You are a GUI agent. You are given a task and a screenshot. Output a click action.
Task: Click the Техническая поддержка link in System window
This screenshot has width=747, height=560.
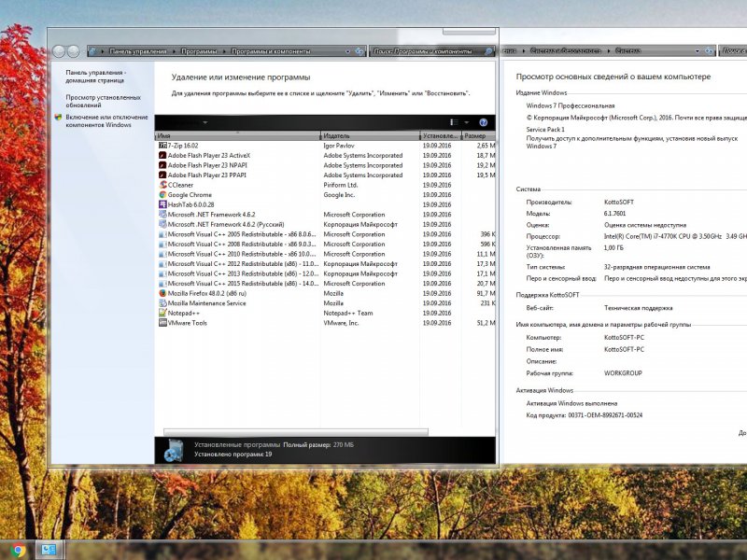pyautogui.click(x=639, y=308)
